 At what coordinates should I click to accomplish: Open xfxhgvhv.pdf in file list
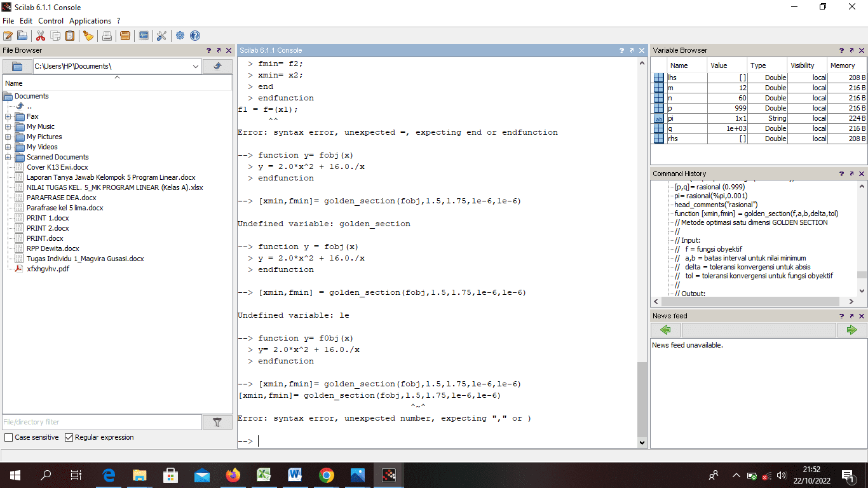48,269
